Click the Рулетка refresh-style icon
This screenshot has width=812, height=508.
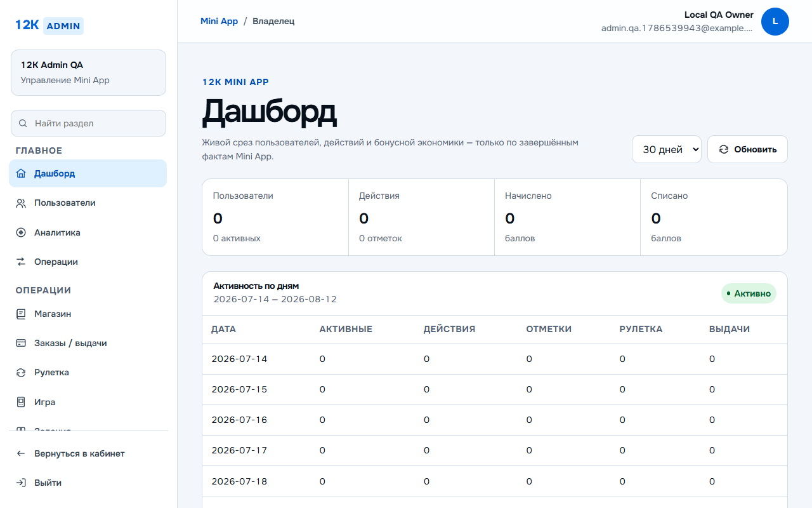click(21, 373)
